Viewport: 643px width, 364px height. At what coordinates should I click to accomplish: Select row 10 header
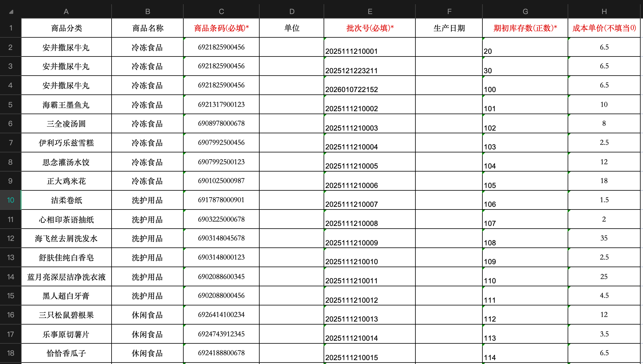10,200
